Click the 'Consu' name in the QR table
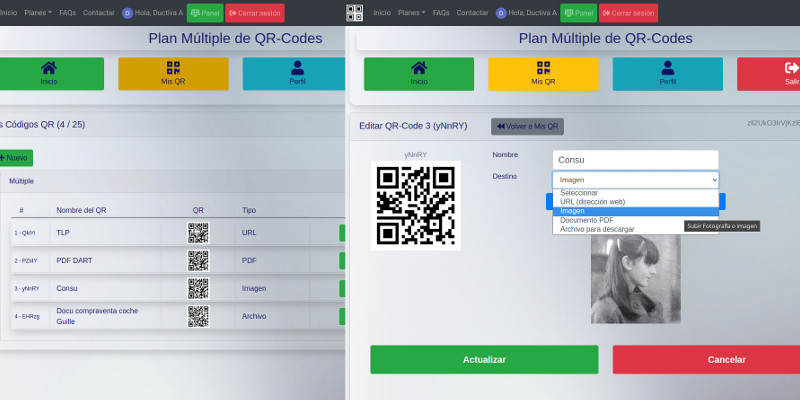This screenshot has width=800, height=400. tap(67, 288)
